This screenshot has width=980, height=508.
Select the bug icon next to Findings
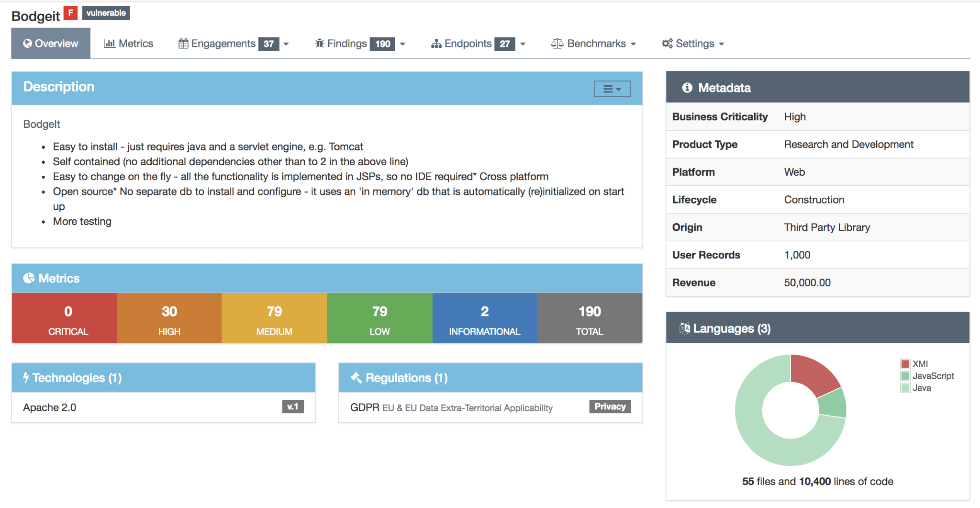pyautogui.click(x=319, y=43)
